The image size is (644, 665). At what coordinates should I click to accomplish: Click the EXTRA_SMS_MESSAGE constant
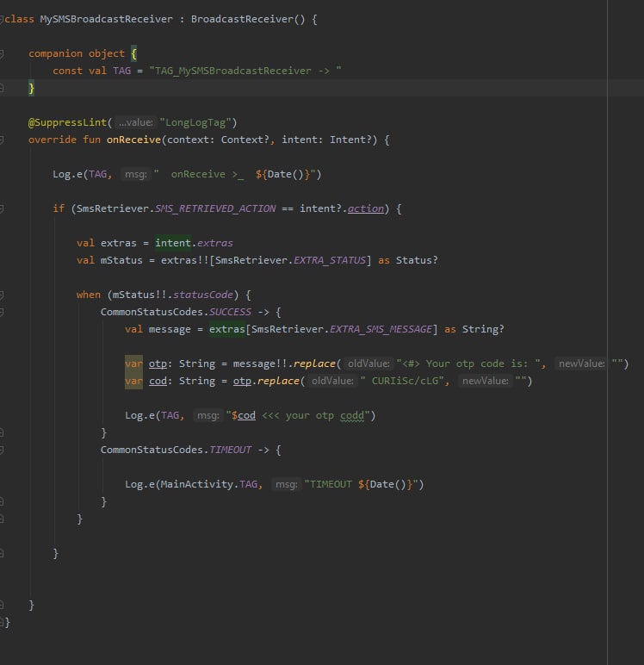point(381,329)
